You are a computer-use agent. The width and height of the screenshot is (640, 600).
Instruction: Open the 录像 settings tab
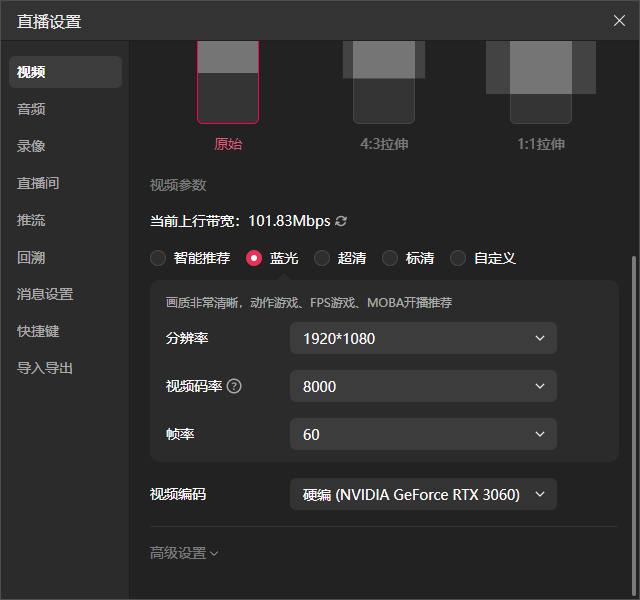coord(32,146)
